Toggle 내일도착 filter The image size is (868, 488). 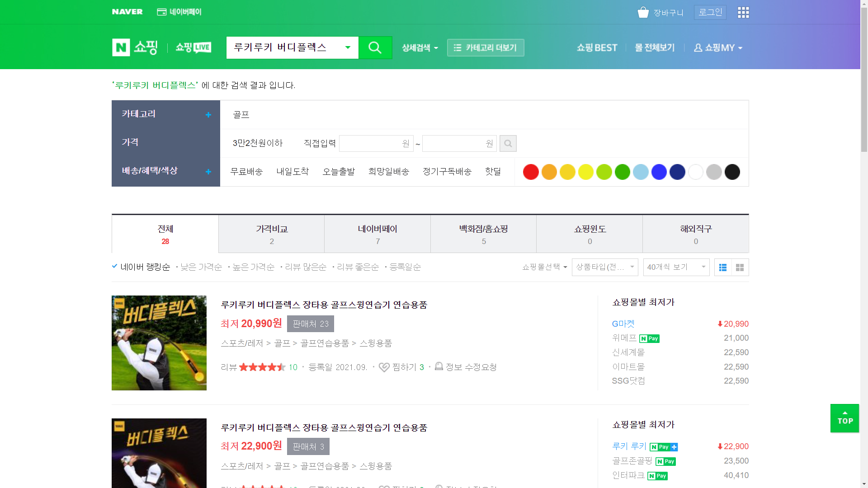pos(292,172)
